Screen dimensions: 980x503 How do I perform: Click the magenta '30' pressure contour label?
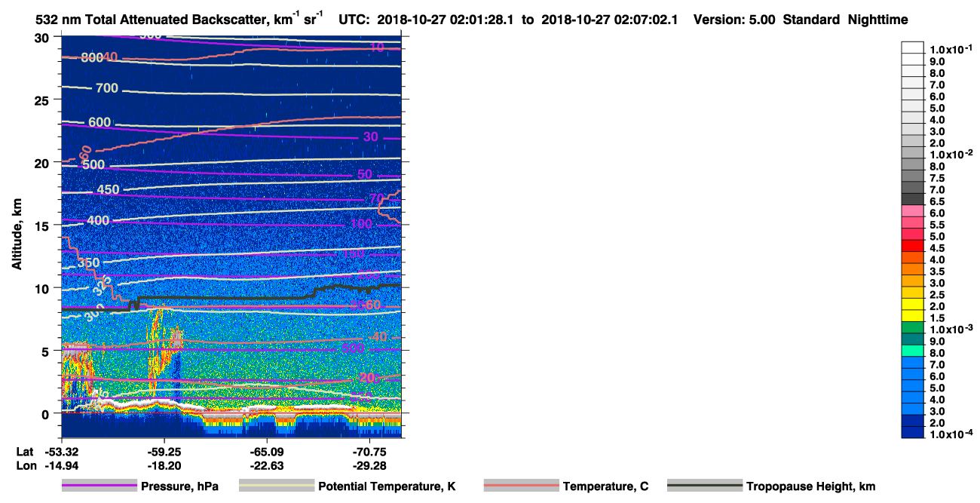click(371, 136)
